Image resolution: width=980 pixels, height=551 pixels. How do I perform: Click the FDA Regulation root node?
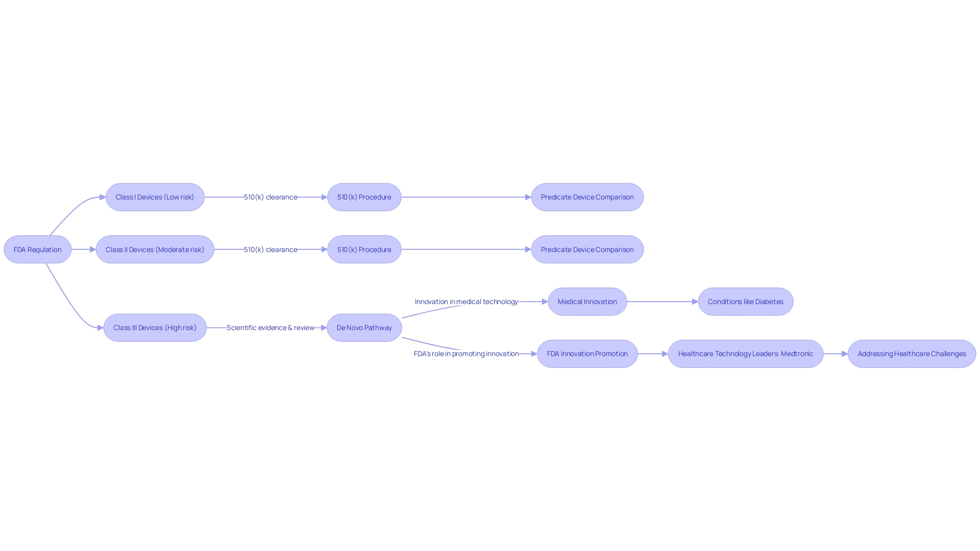(37, 249)
